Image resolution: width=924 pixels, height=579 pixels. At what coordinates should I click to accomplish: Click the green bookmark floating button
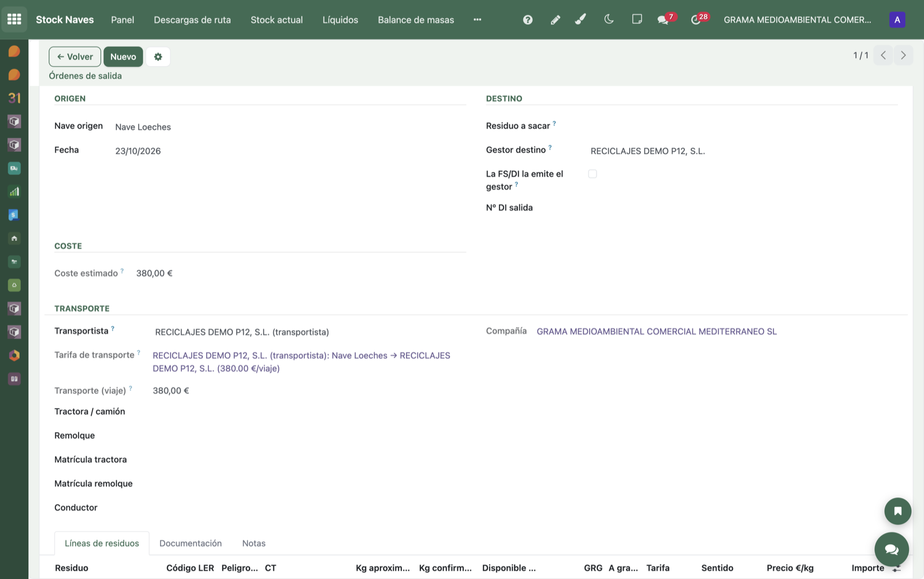tap(897, 511)
